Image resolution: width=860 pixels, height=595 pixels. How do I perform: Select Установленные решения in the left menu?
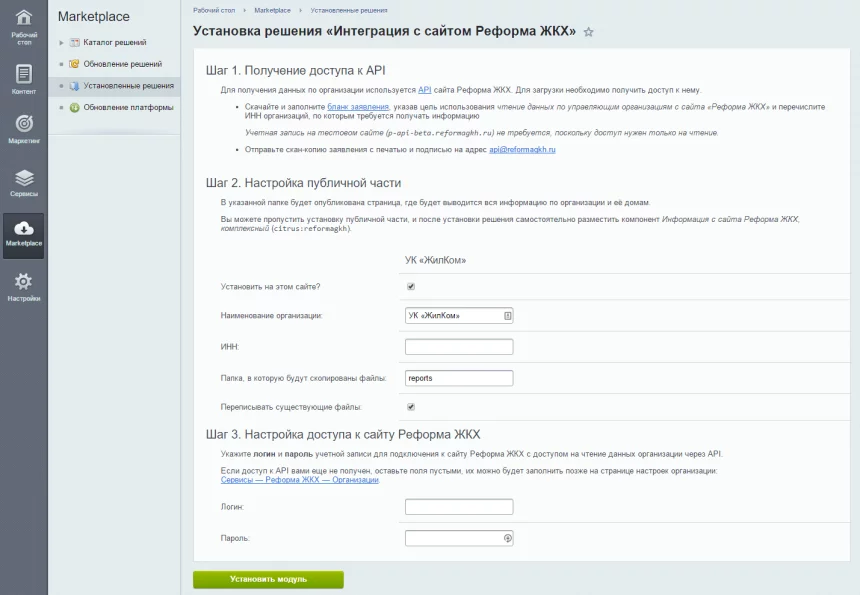pyautogui.click(x=128, y=86)
